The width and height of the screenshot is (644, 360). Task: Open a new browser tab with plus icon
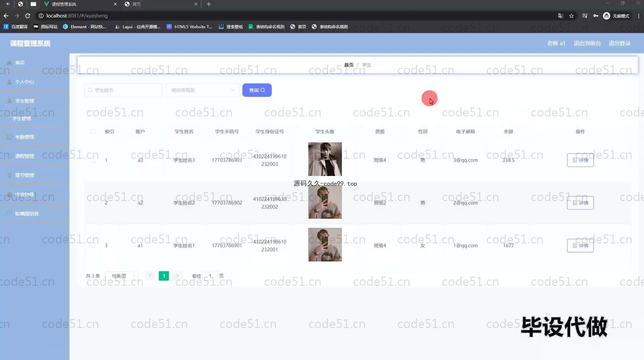[x=209, y=4]
